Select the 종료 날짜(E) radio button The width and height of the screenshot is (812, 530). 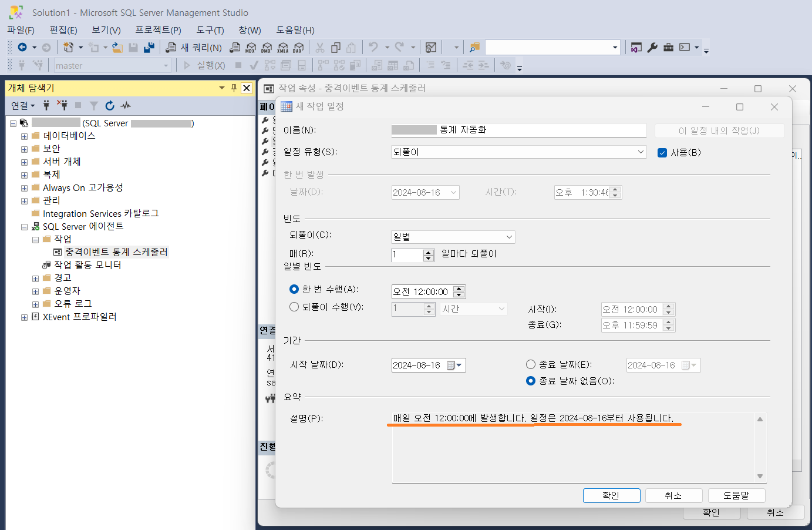(x=531, y=364)
